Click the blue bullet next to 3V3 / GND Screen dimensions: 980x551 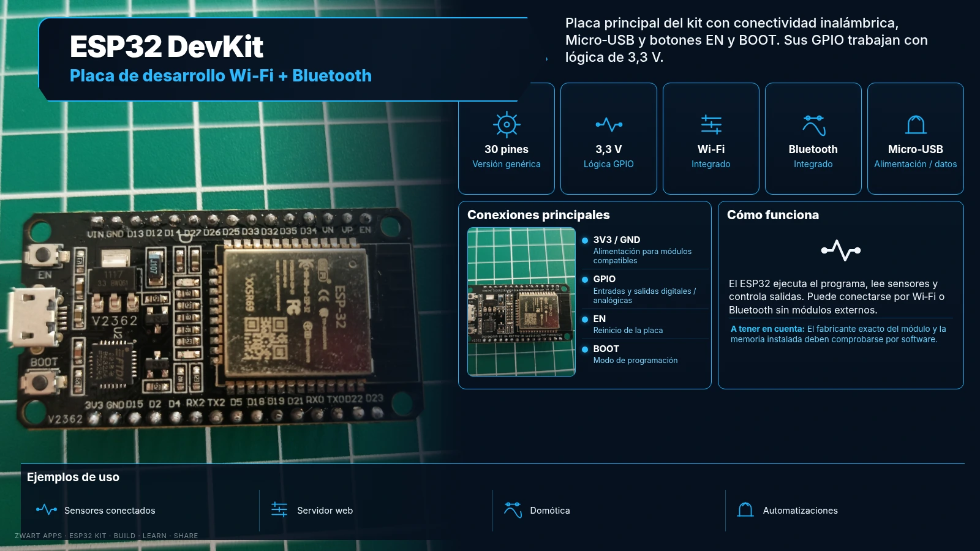585,240
